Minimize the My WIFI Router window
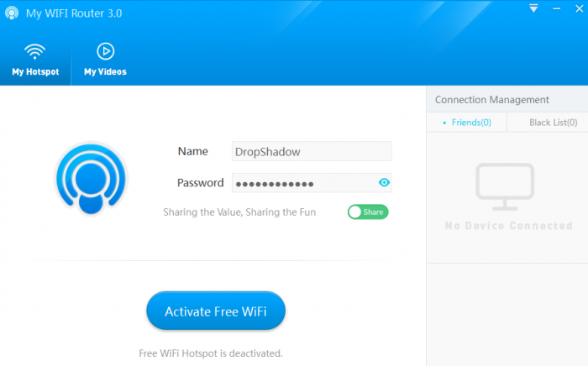588x366 pixels. tap(556, 8)
